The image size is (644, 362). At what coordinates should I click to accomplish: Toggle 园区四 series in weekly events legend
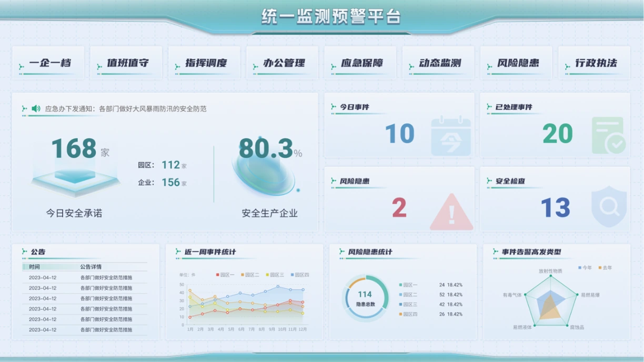point(299,275)
